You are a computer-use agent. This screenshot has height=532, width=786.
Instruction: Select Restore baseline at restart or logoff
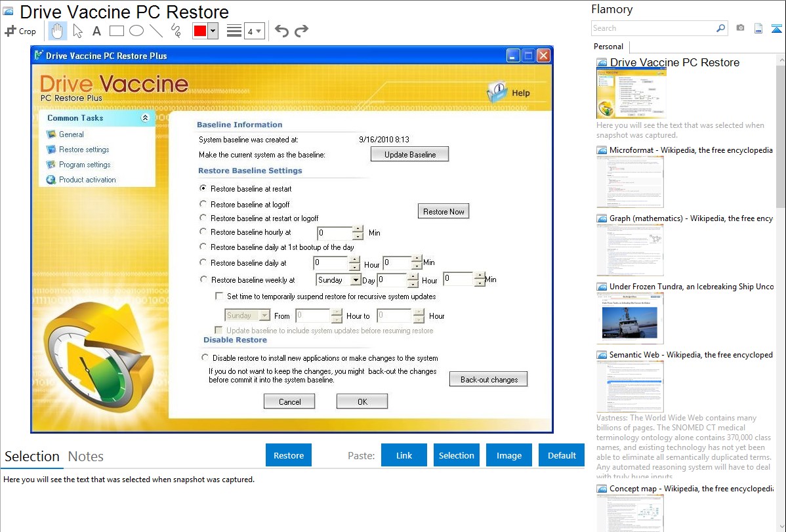coord(203,218)
